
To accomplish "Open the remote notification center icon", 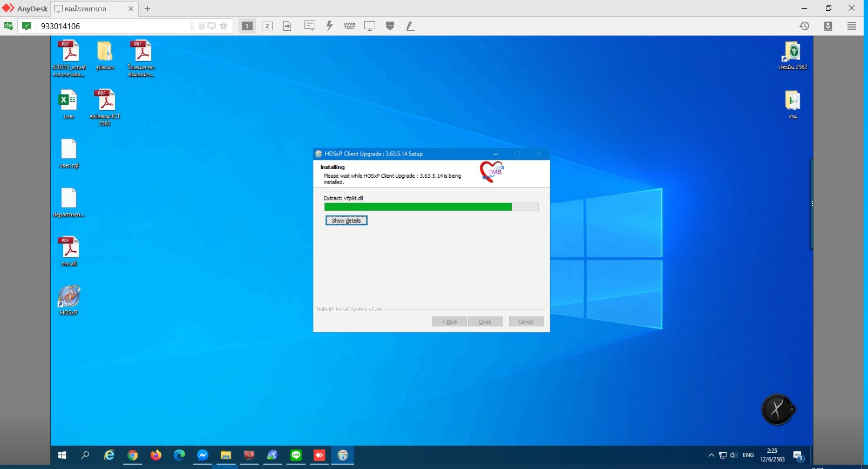I will pyautogui.click(x=798, y=456).
